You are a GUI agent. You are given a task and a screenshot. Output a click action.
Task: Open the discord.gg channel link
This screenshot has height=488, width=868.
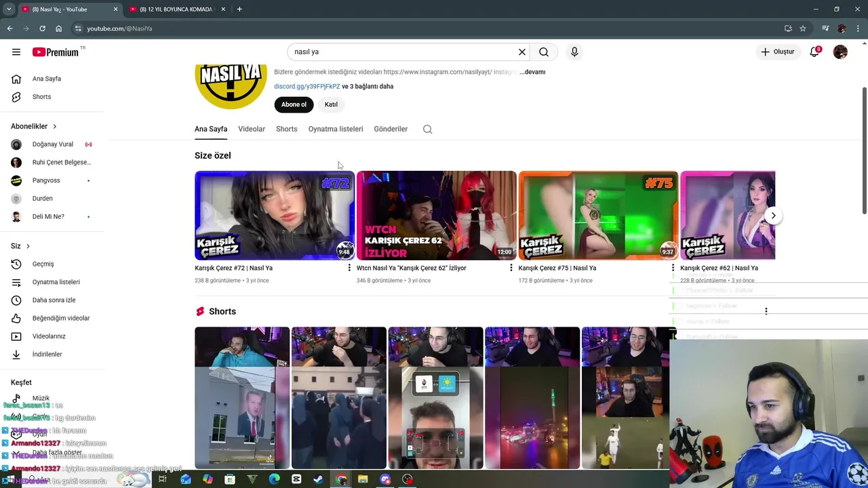pos(307,87)
